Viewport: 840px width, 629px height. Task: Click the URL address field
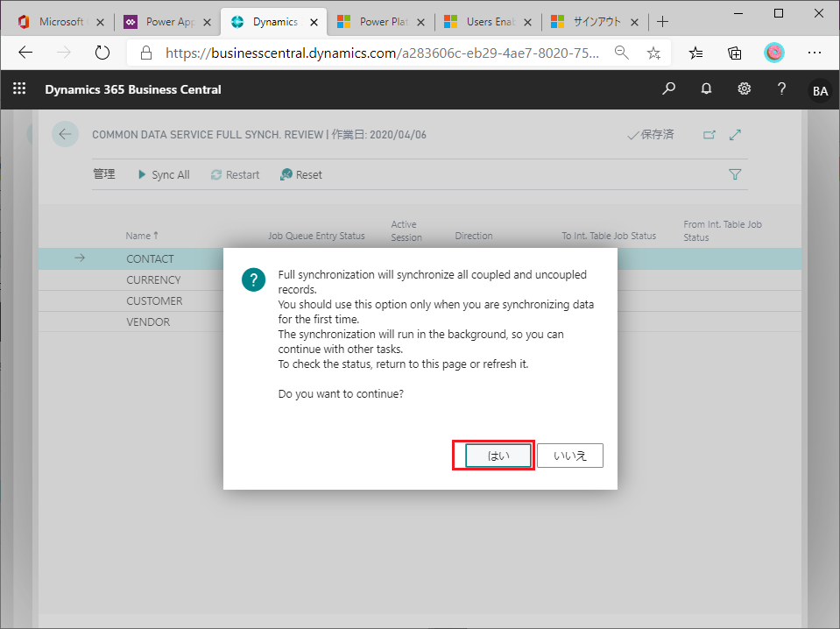click(x=381, y=53)
